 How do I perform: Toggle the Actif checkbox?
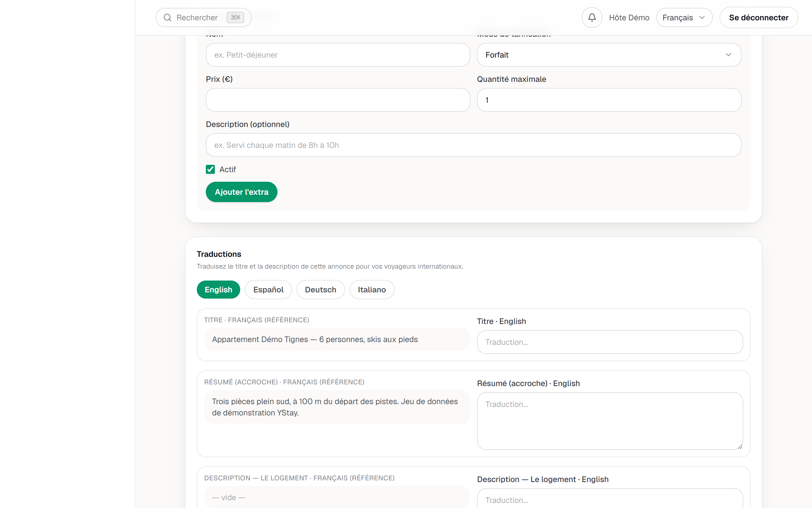(210, 169)
